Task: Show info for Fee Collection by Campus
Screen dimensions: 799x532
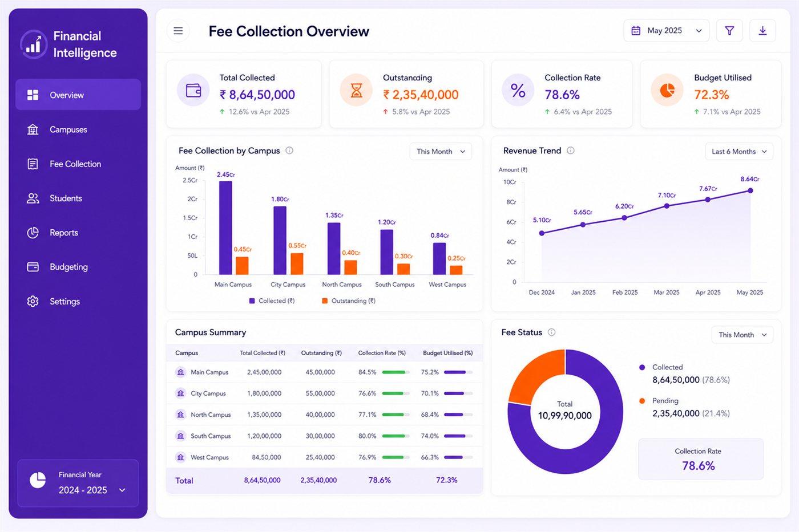Action: (x=289, y=151)
